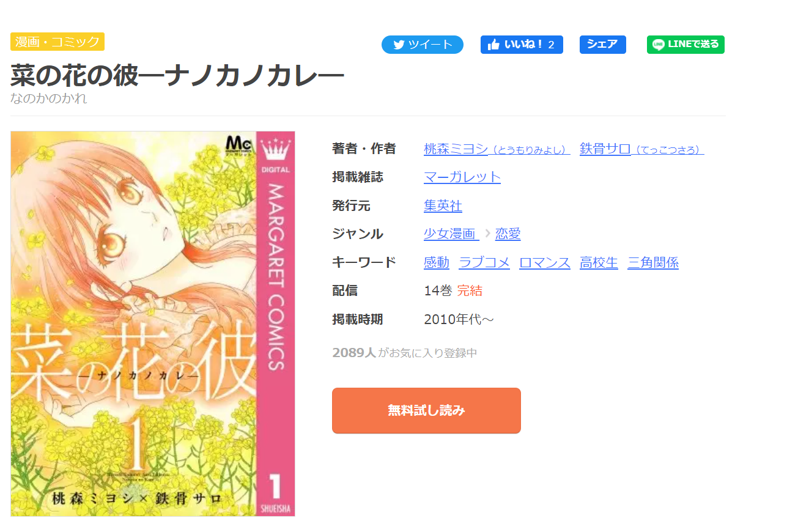The image size is (787, 532).
Task: Click the Facebook シェア button
Action: coord(602,45)
